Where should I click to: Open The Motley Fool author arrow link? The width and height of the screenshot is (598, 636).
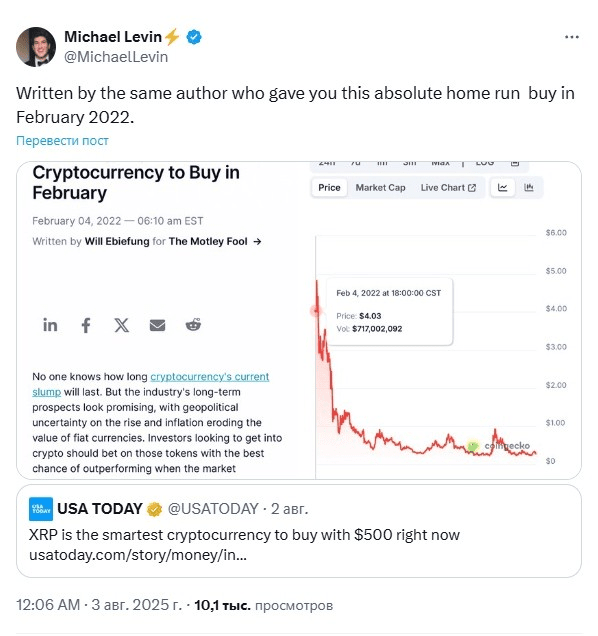257,241
